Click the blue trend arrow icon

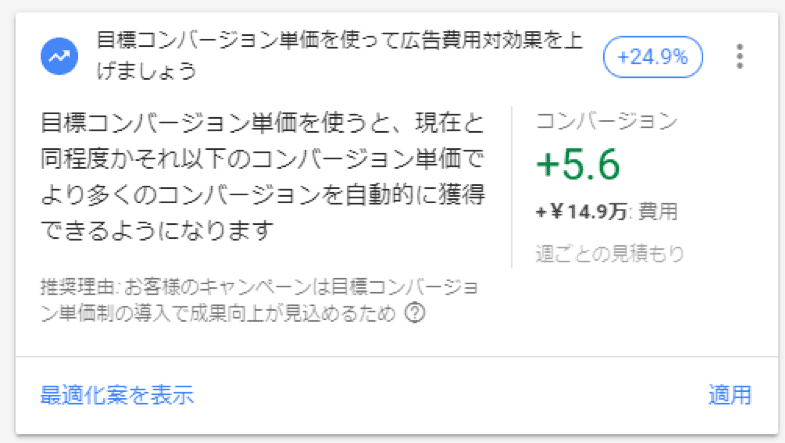60,57
